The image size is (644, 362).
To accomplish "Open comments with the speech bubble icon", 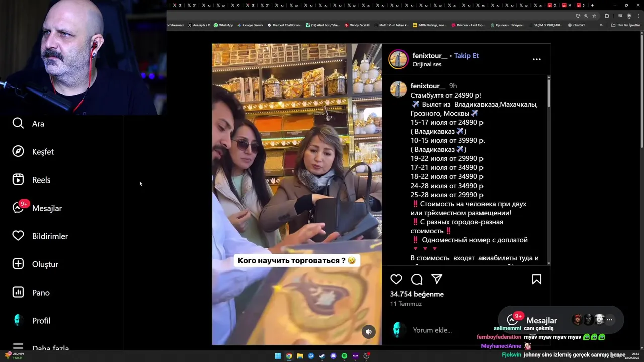I will click(417, 279).
